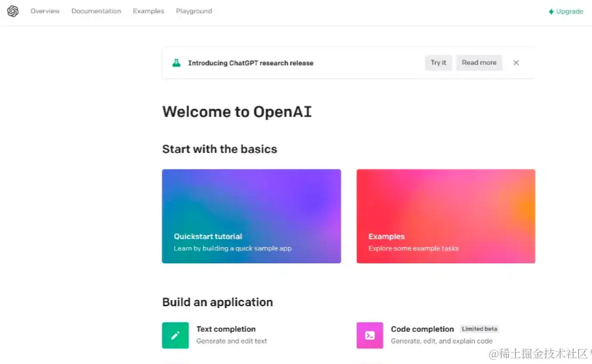Open the Overview nav item
Screen dimensions: 592x364
tap(45, 11)
